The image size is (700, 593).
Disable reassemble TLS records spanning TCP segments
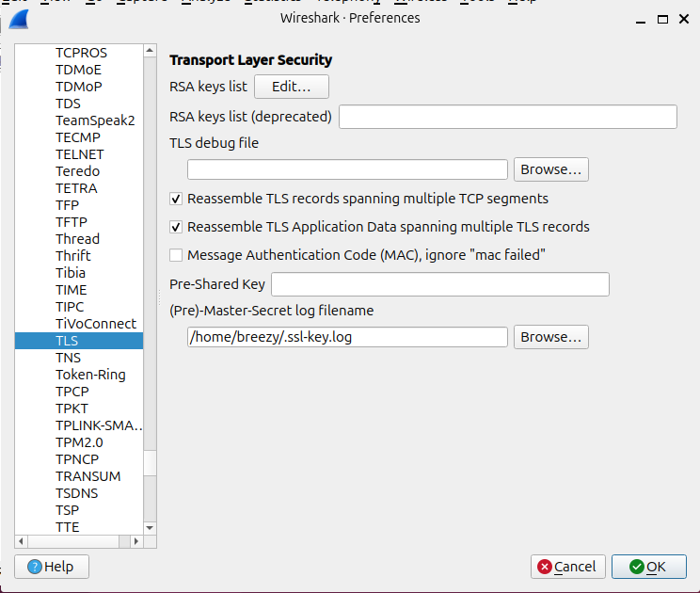(x=176, y=199)
